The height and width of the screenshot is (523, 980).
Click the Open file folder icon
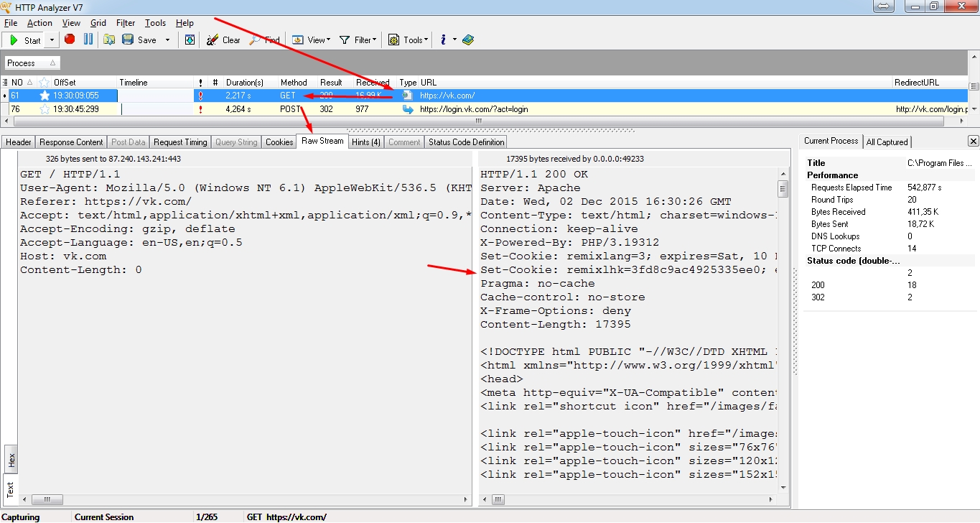pos(109,40)
